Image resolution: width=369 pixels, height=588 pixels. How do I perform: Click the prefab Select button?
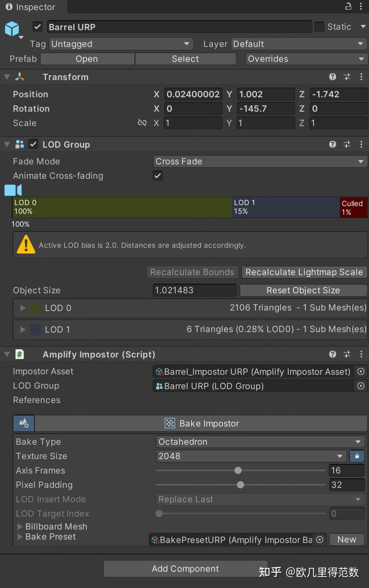[186, 58]
